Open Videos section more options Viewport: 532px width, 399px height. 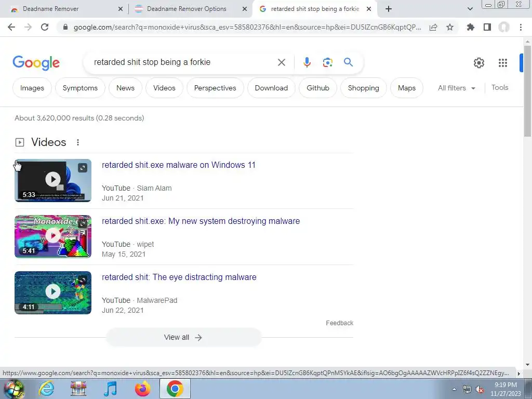[x=78, y=142]
